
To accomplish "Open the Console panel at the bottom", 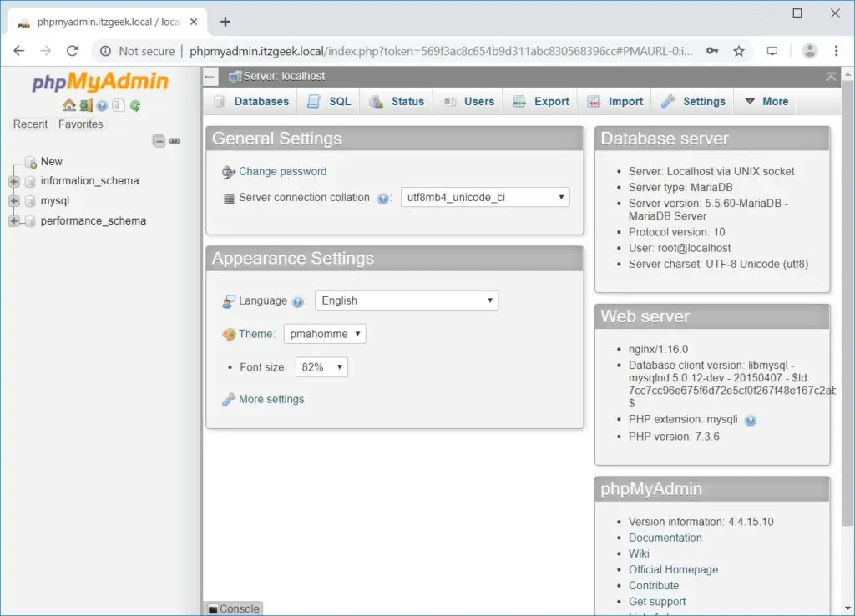I will click(x=233, y=608).
